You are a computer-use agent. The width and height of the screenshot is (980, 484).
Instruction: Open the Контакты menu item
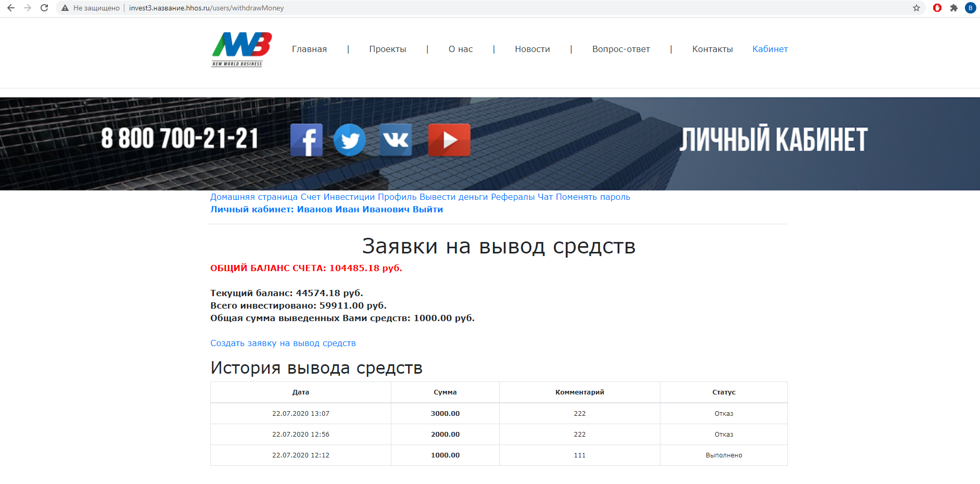pyautogui.click(x=712, y=49)
